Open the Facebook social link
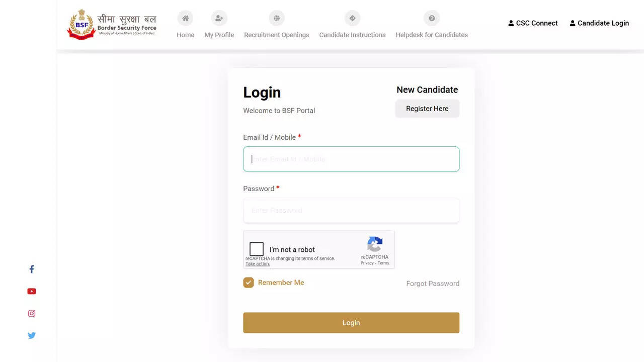This screenshot has width=644, height=362. (32, 269)
